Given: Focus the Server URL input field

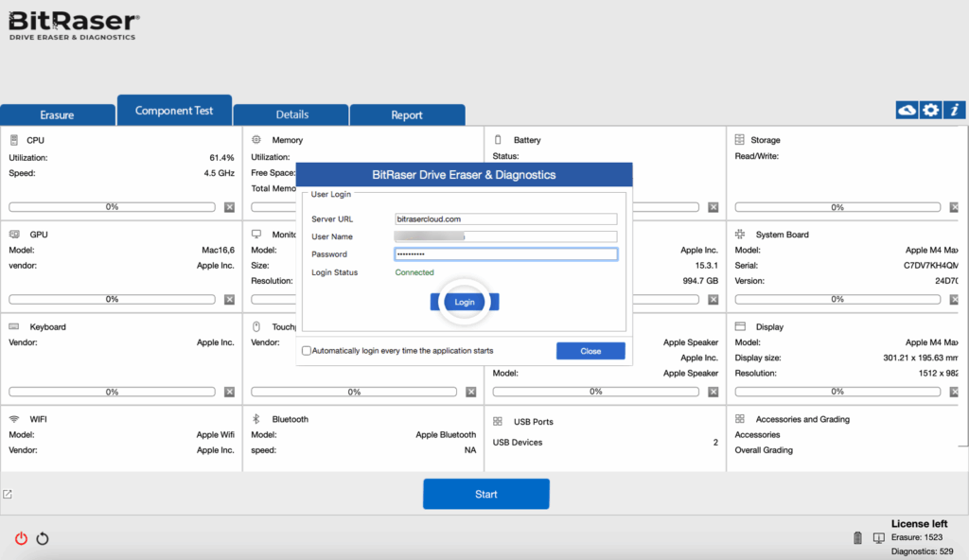Looking at the screenshot, I should [x=505, y=219].
